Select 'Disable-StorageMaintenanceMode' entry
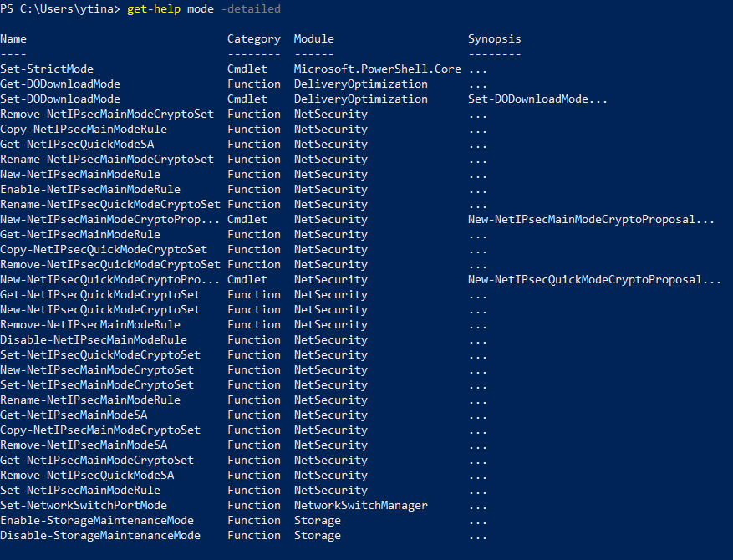733x560 pixels. tap(100, 535)
